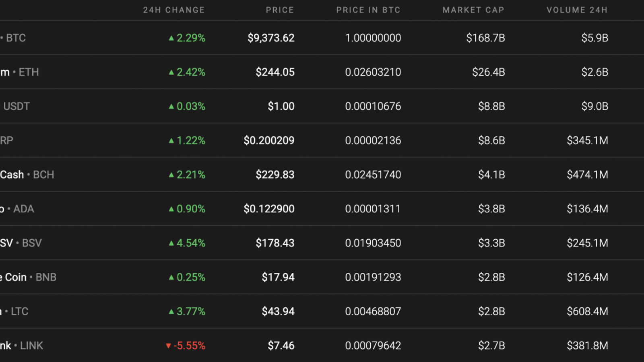This screenshot has width=644, height=362.
Task: Select BTC market cap $168.7B
Action: [485, 38]
